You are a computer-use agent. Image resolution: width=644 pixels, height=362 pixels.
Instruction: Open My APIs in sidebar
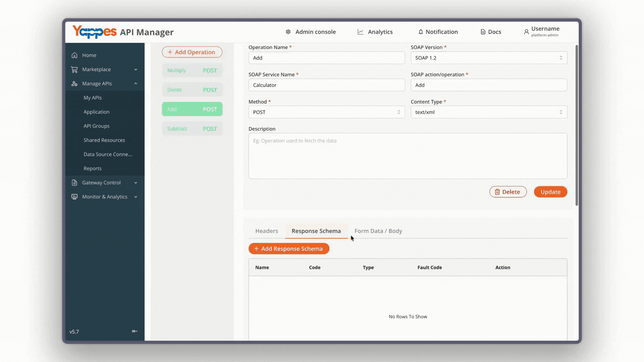[x=105, y=98]
